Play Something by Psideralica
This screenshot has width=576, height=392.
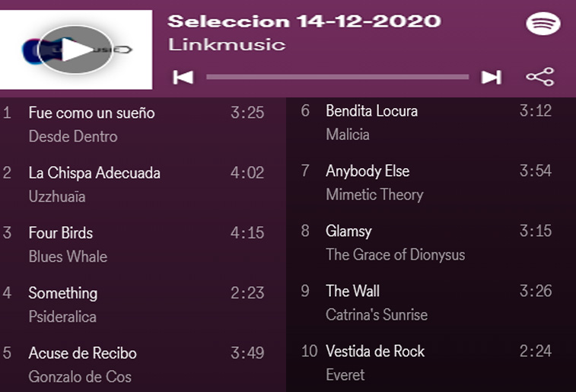[63, 293]
